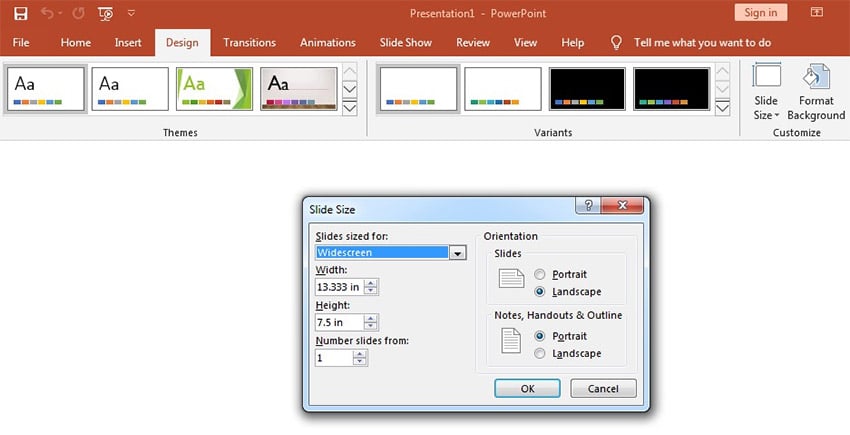This screenshot has height=435, width=850.
Task: Click the Undo arrow icon
Action: point(47,13)
